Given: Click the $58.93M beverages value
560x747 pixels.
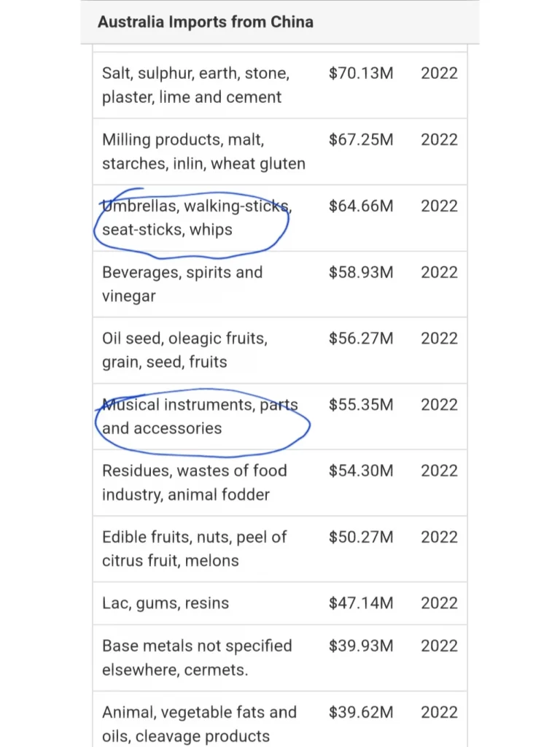Looking at the screenshot, I should click(x=361, y=272).
